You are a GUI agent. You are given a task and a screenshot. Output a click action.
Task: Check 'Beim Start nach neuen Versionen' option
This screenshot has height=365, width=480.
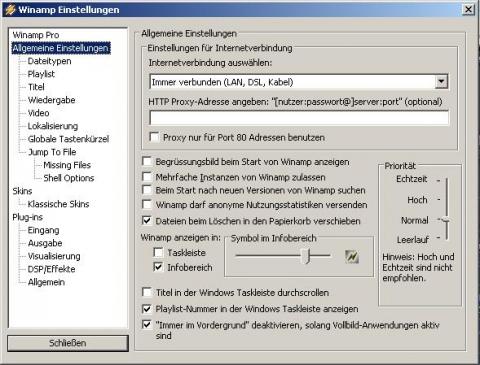coord(147,190)
